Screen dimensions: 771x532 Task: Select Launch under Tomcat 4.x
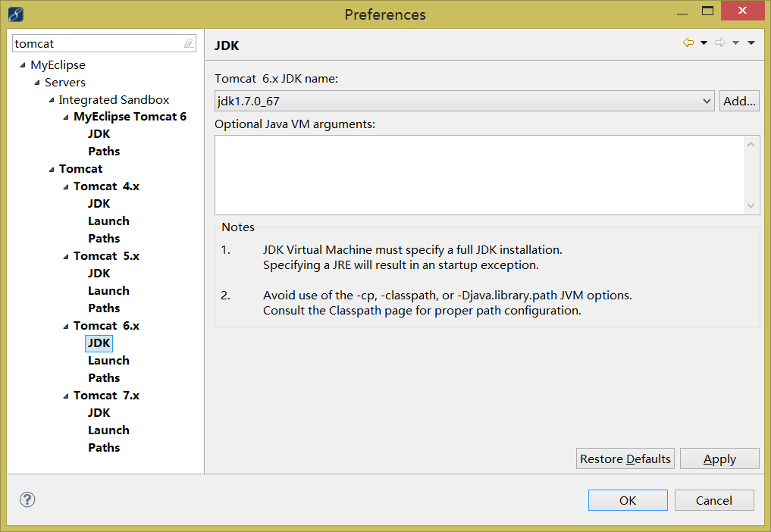click(x=108, y=221)
